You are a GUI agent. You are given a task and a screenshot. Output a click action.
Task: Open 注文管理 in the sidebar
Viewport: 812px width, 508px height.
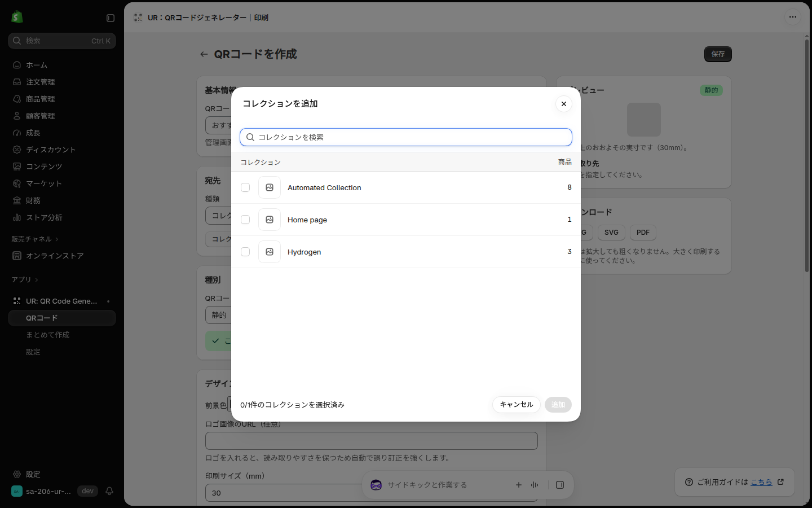click(x=62, y=82)
